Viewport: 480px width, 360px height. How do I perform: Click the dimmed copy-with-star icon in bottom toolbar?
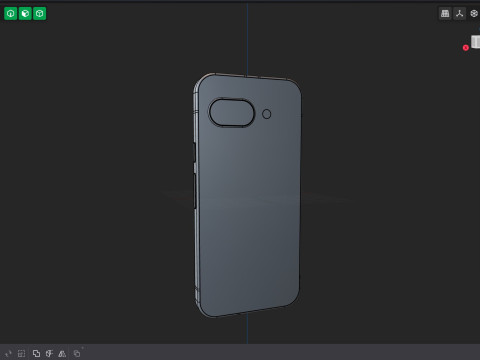coord(77,353)
